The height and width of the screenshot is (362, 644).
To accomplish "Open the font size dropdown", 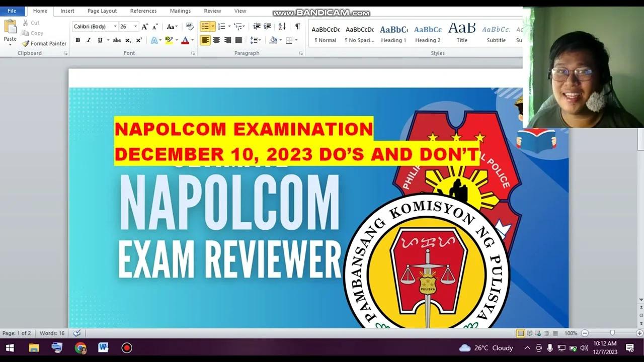I will [134, 26].
